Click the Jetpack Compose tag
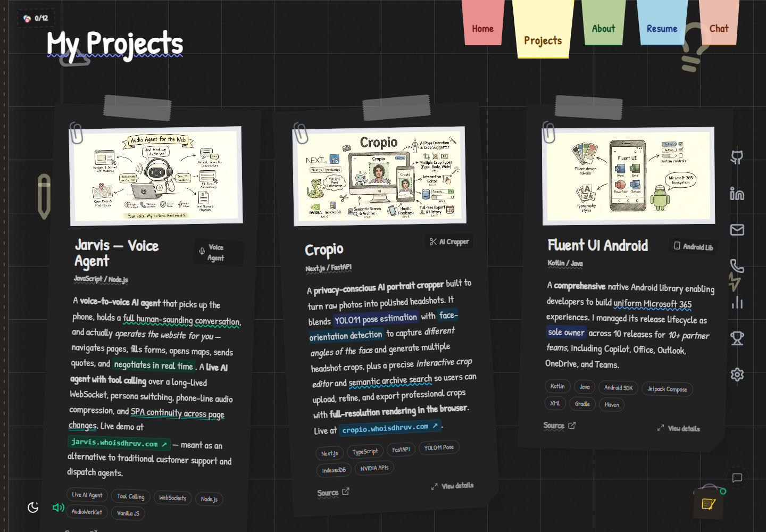766x532 pixels. 667,389
